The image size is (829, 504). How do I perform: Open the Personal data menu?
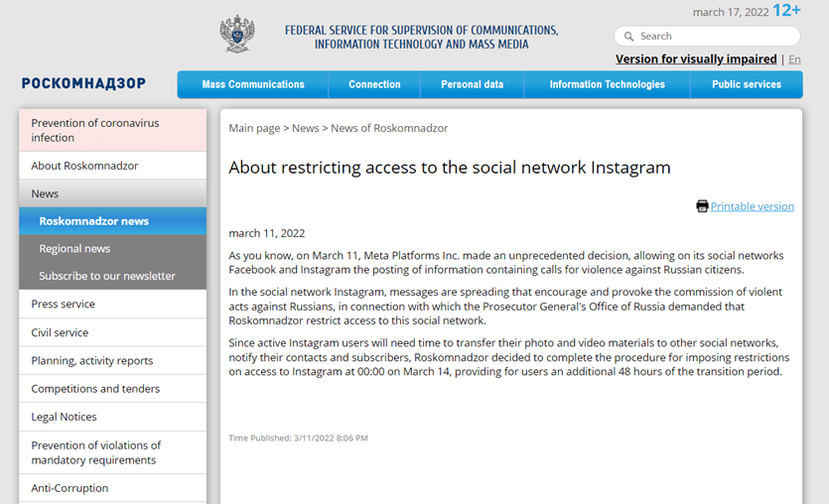(x=473, y=84)
